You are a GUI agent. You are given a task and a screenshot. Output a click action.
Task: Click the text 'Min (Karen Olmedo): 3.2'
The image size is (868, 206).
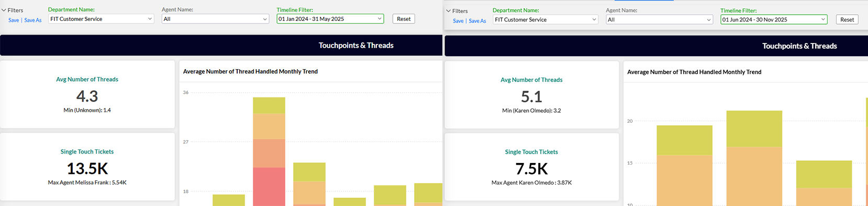pyautogui.click(x=531, y=111)
